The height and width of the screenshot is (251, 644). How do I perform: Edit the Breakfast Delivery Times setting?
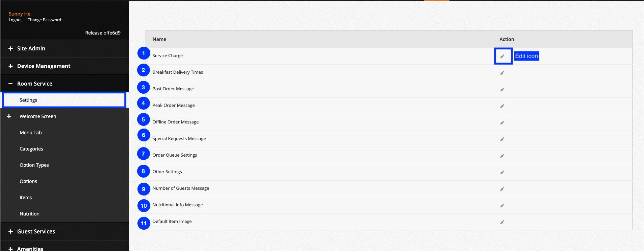(x=502, y=73)
